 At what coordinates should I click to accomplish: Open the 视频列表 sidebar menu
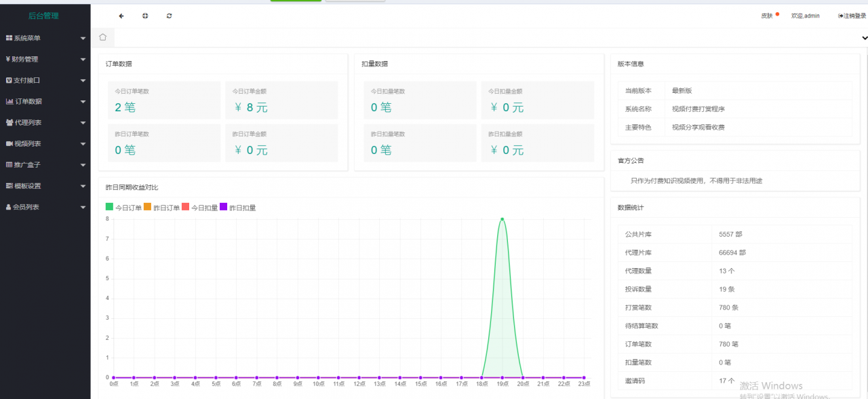click(45, 143)
